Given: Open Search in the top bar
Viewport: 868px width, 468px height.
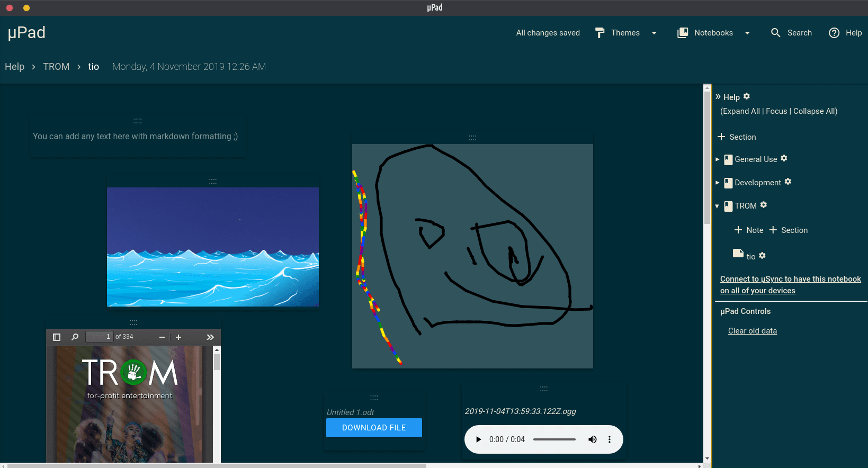Looking at the screenshot, I should (x=791, y=33).
